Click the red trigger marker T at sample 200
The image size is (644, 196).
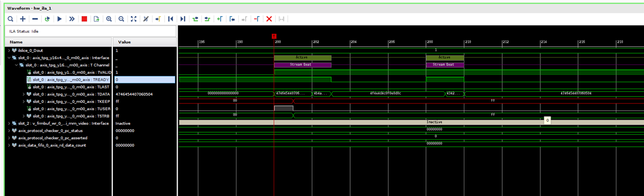(274, 36)
